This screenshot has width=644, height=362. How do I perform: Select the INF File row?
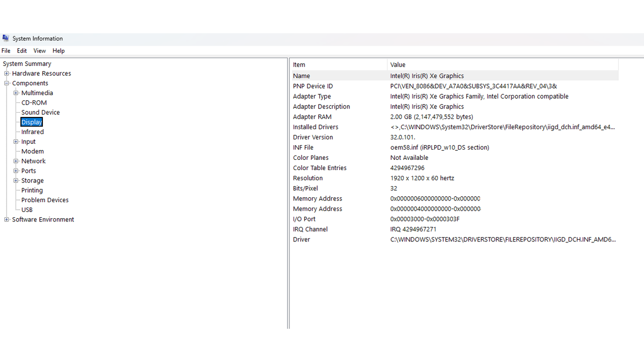[x=455, y=147]
